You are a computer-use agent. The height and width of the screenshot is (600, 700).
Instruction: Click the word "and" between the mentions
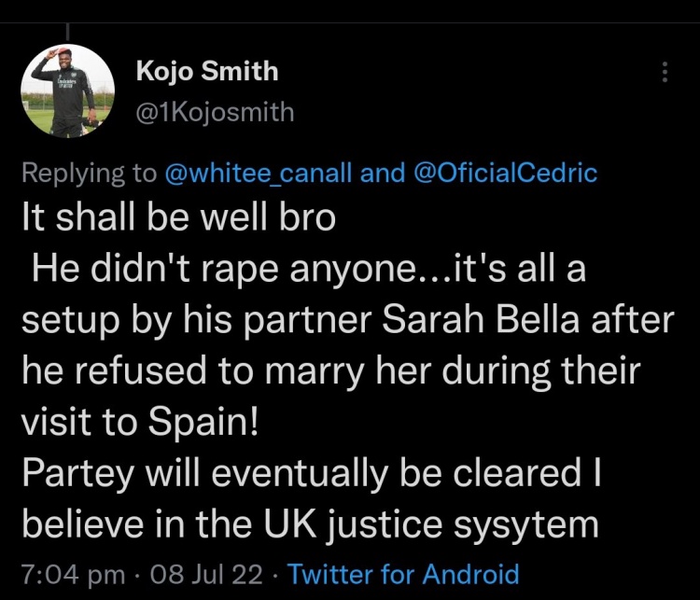(383, 173)
